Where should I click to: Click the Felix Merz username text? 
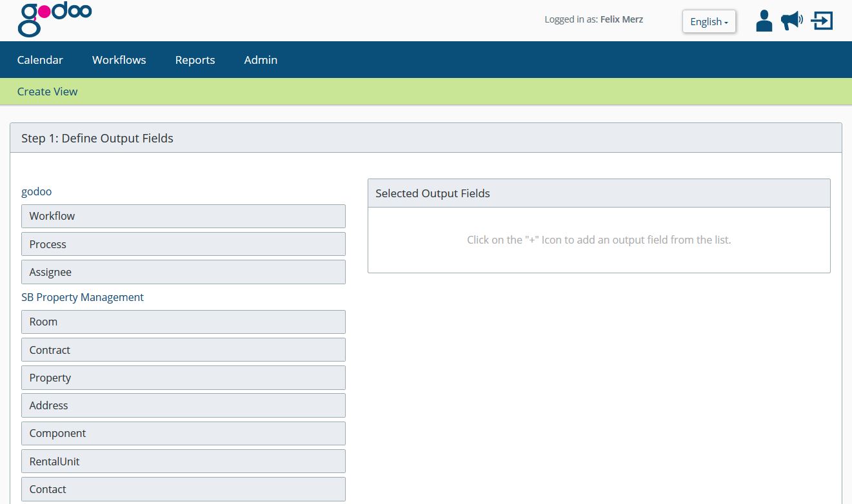[x=622, y=19]
